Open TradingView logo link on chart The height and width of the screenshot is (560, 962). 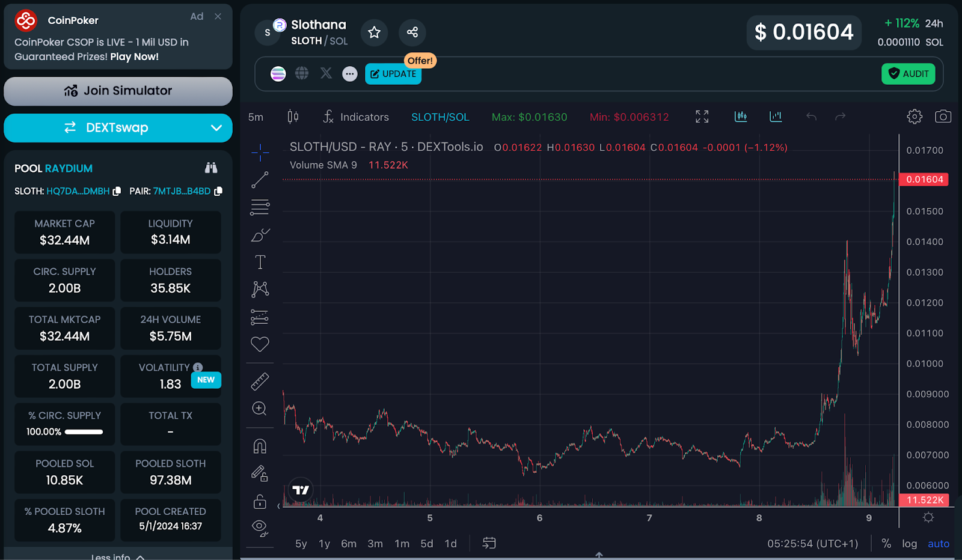tap(301, 490)
